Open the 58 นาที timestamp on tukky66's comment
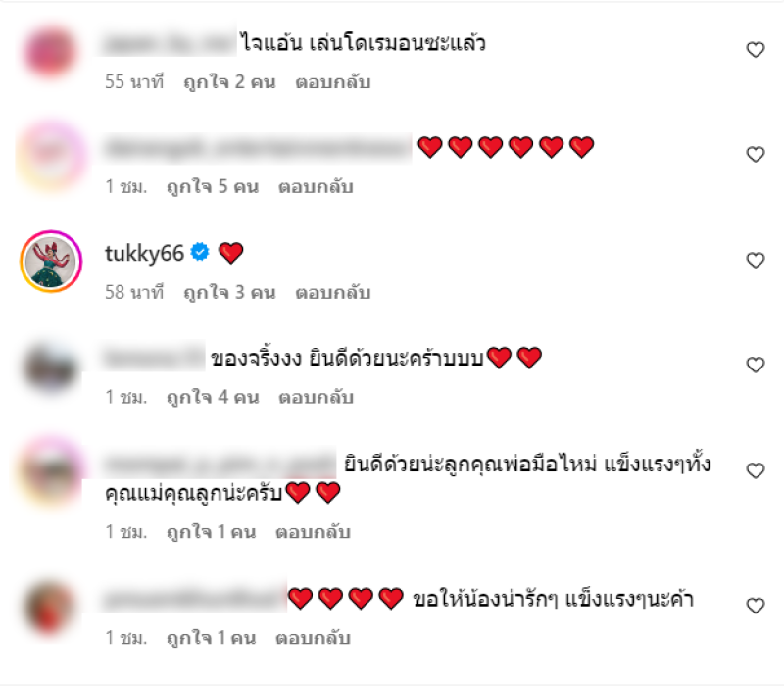The image size is (784, 687). [x=134, y=292]
